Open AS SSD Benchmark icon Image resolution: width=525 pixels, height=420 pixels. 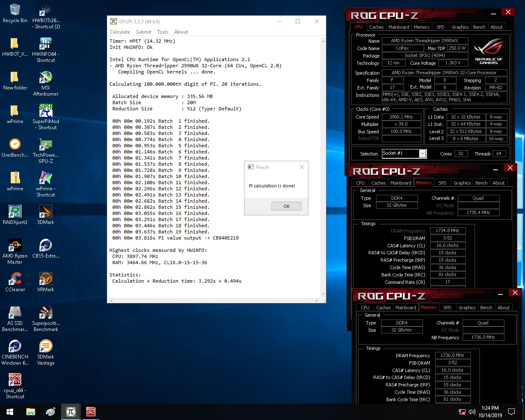(x=15, y=319)
